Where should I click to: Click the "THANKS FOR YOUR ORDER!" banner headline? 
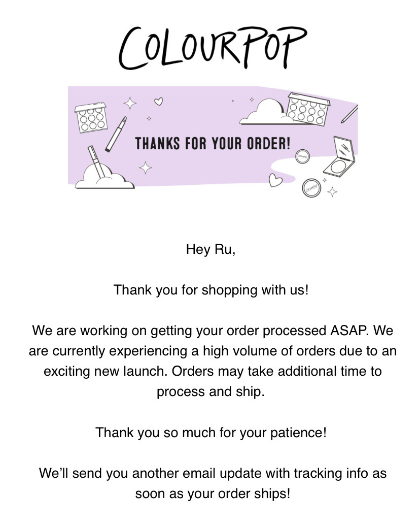[213, 144]
